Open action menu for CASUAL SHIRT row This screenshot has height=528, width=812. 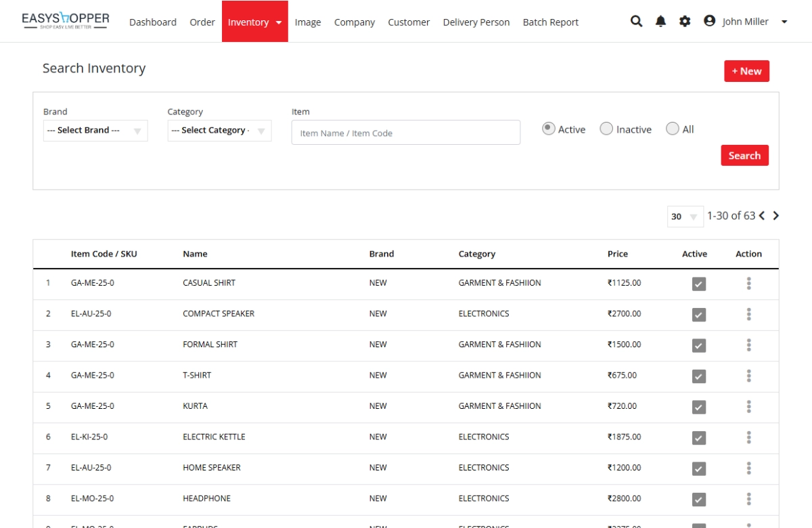[748, 284]
